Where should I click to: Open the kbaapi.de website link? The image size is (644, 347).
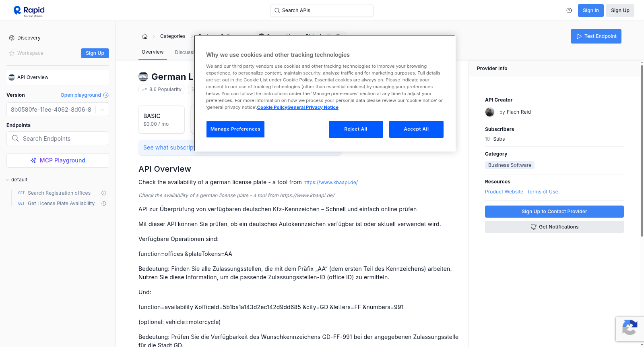tap(330, 183)
